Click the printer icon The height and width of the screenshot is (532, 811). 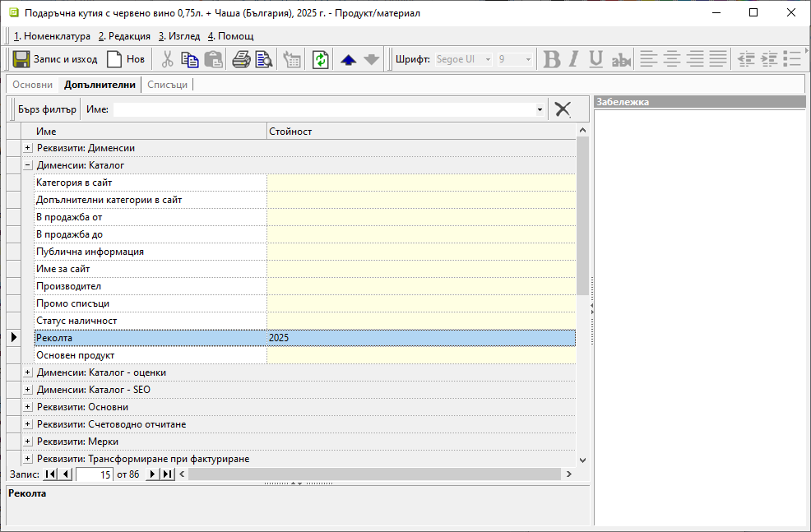(241, 59)
